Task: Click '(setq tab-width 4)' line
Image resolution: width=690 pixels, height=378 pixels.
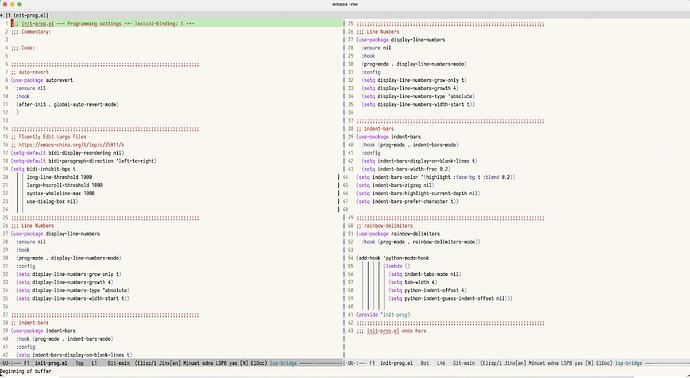Action: [x=413, y=283]
